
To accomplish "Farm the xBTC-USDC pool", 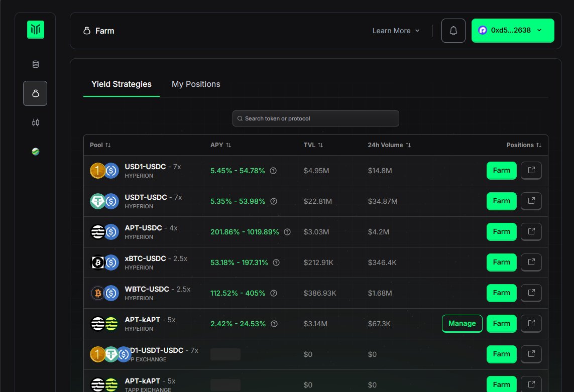I will pos(501,263).
